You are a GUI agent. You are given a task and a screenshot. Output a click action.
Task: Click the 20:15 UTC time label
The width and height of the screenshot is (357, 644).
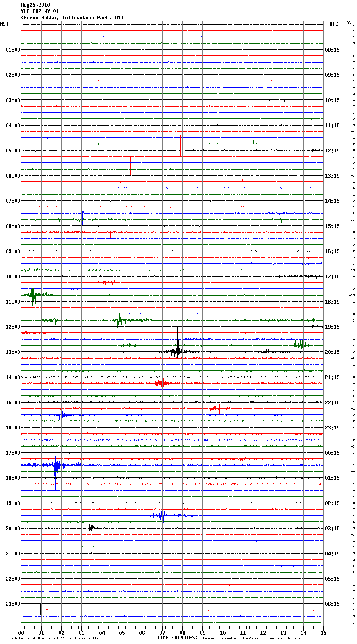click(x=332, y=352)
